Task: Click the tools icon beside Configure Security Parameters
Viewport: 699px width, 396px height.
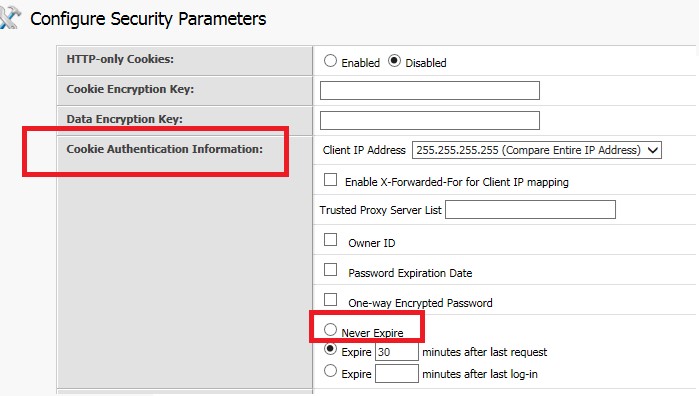Action: tap(10, 19)
